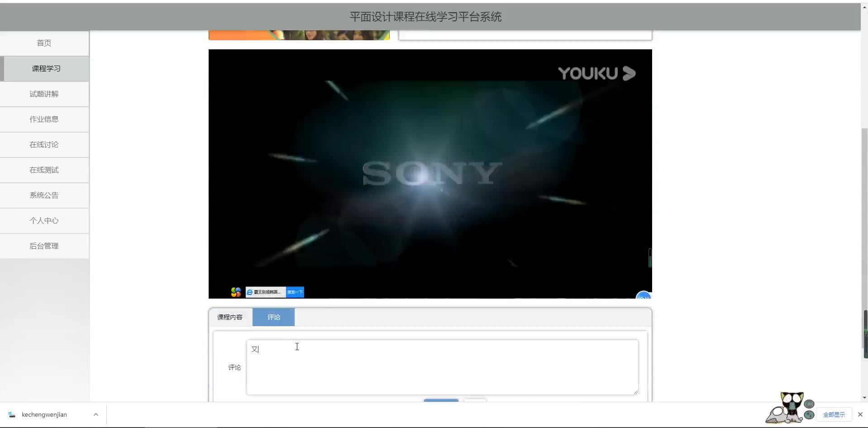Open the 首页 sidebar item
The width and height of the screenshot is (868, 428).
point(44,43)
